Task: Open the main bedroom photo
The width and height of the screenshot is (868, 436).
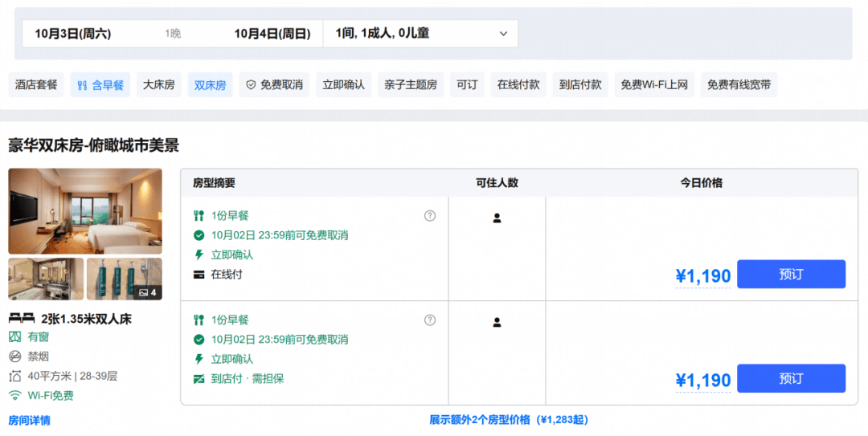Action: [x=85, y=211]
